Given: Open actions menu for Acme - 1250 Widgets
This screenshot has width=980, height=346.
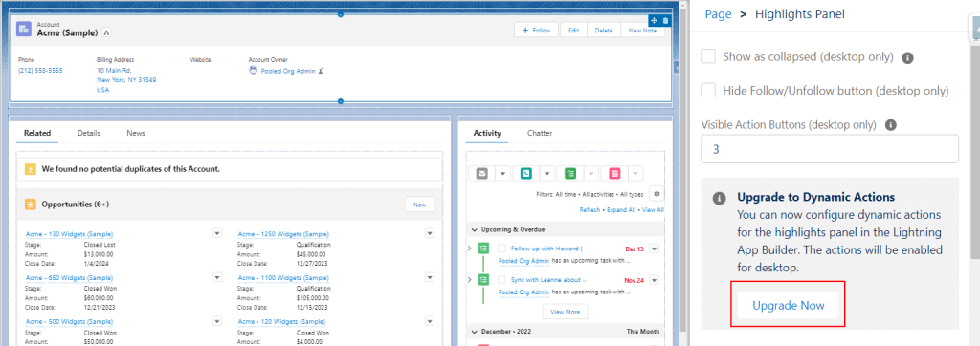Looking at the screenshot, I should [x=430, y=233].
